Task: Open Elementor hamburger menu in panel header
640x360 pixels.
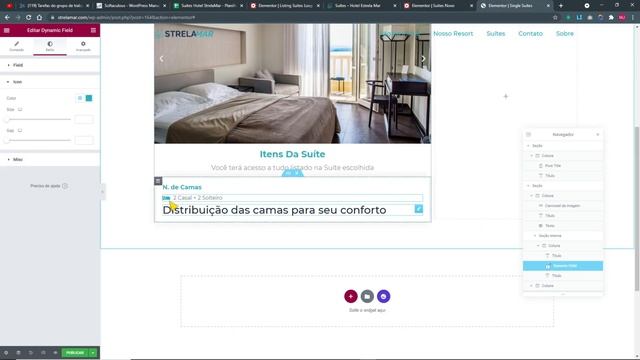Action: (x=7, y=30)
